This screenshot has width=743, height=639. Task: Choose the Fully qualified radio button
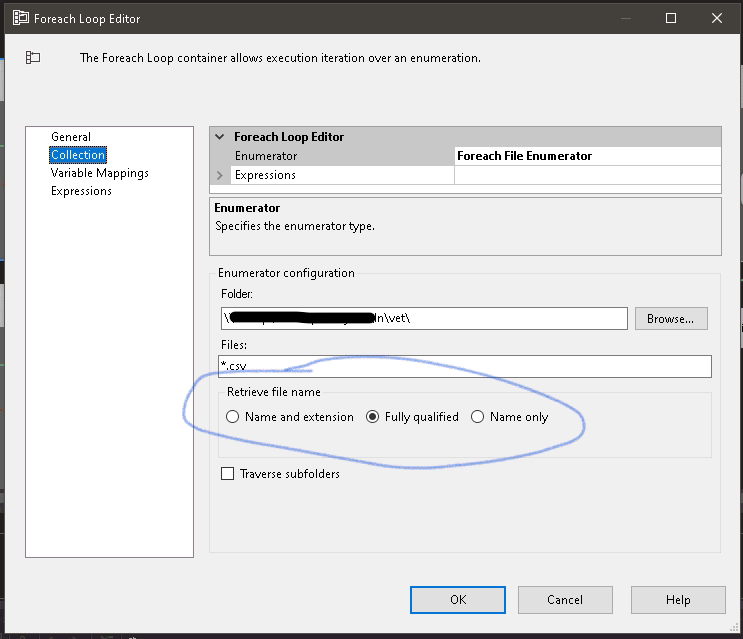click(374, 417)
